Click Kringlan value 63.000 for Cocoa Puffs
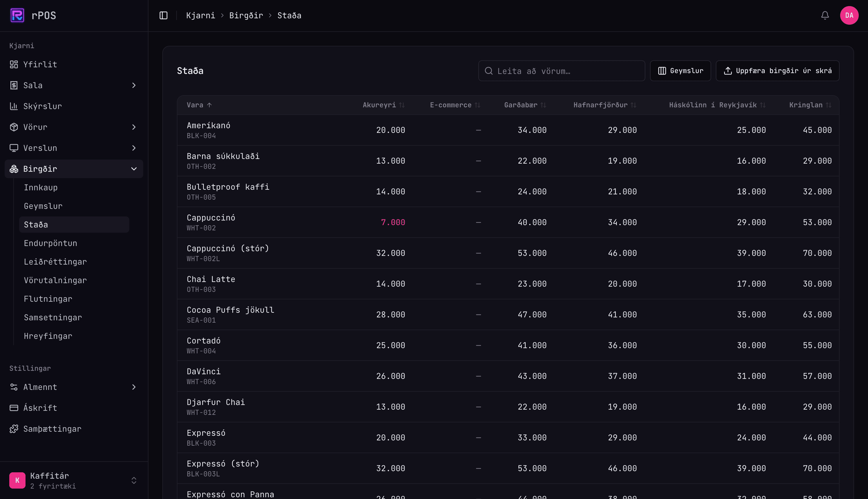 pyautogui.click(x=817, y=314)
